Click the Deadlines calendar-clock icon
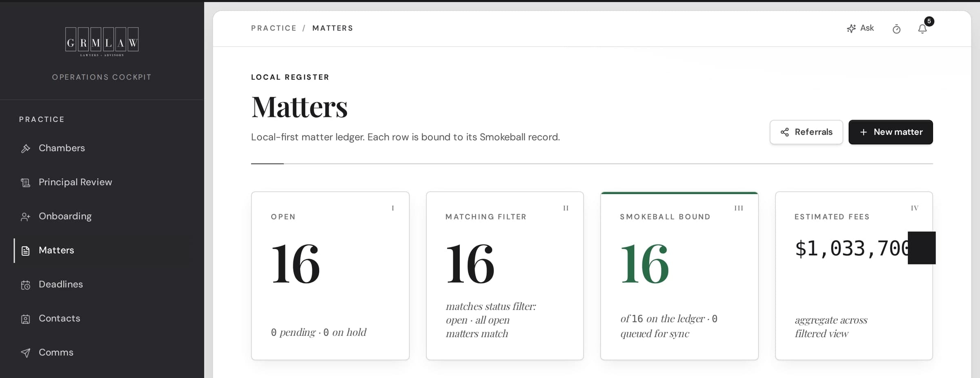Viewport: 980px width, 378px height. 26,285
